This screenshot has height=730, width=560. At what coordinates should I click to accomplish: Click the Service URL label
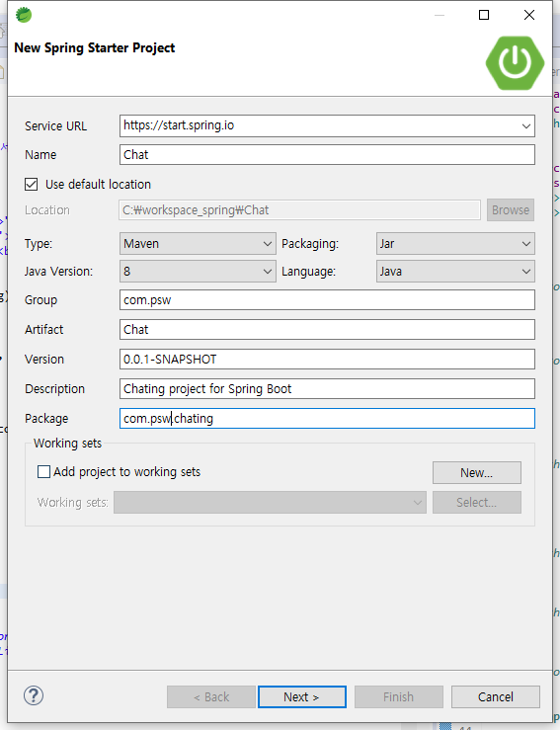point(56,126)
